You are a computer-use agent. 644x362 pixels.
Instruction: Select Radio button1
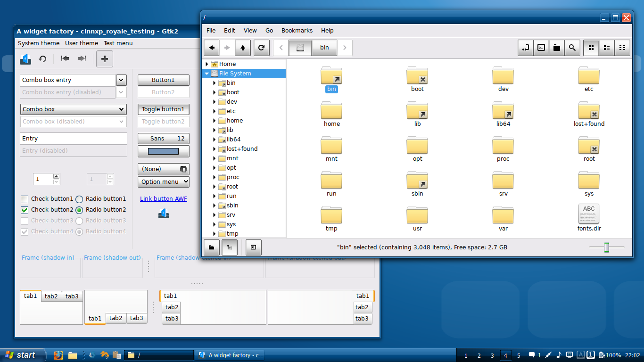coord(79,199)
